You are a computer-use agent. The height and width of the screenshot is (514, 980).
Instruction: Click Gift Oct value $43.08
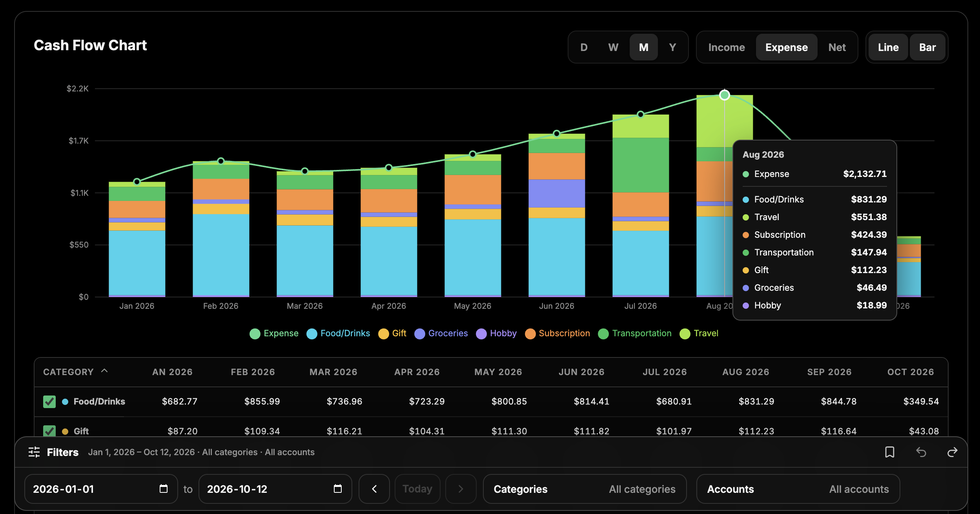tap(924, 431)
